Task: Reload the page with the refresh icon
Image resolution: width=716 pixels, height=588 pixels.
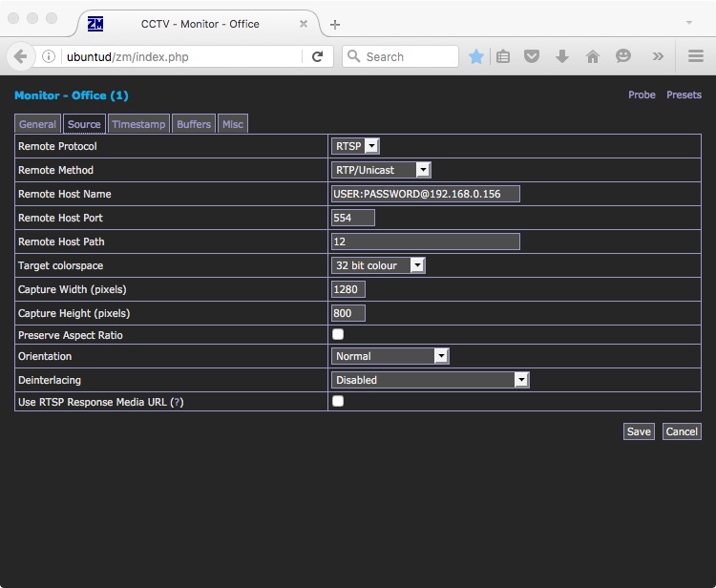Action: 317,56
